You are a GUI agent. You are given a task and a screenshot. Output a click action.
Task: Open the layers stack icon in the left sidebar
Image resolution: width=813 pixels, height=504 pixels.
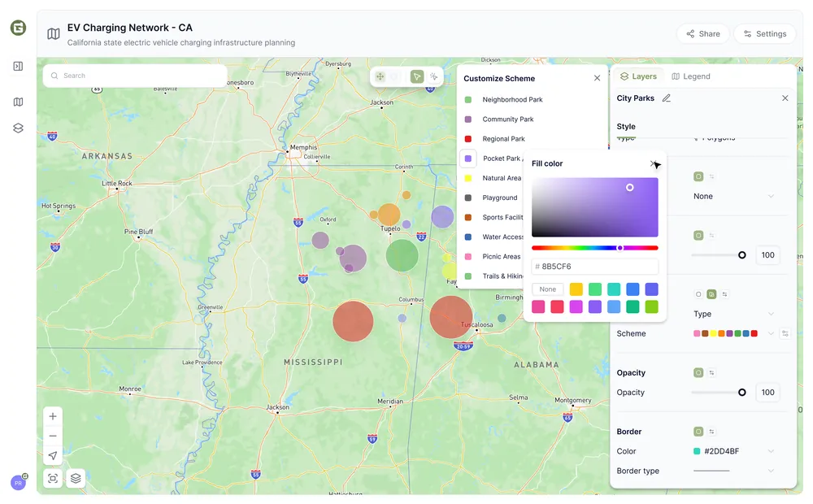tap(18, 128)
